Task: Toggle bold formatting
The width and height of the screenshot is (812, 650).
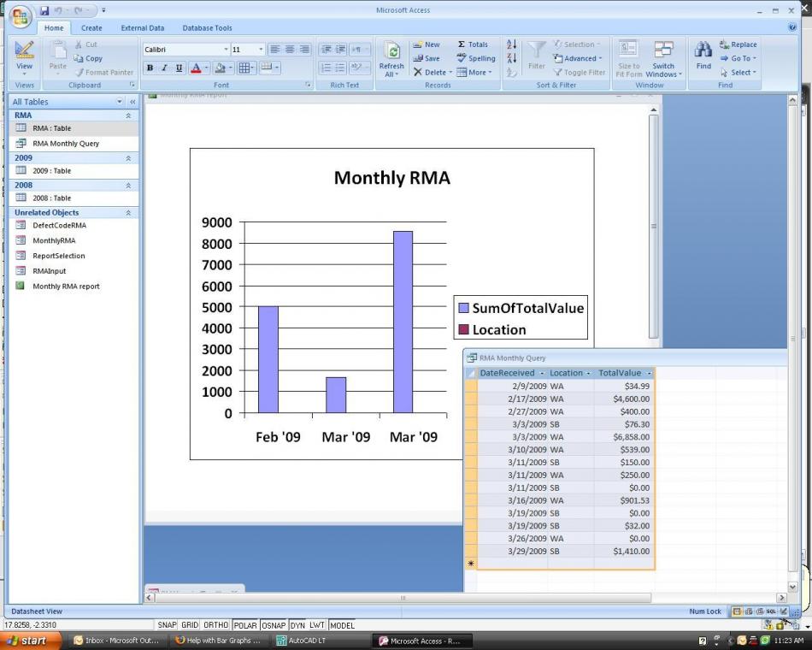Action: click(x=150, y=68)
